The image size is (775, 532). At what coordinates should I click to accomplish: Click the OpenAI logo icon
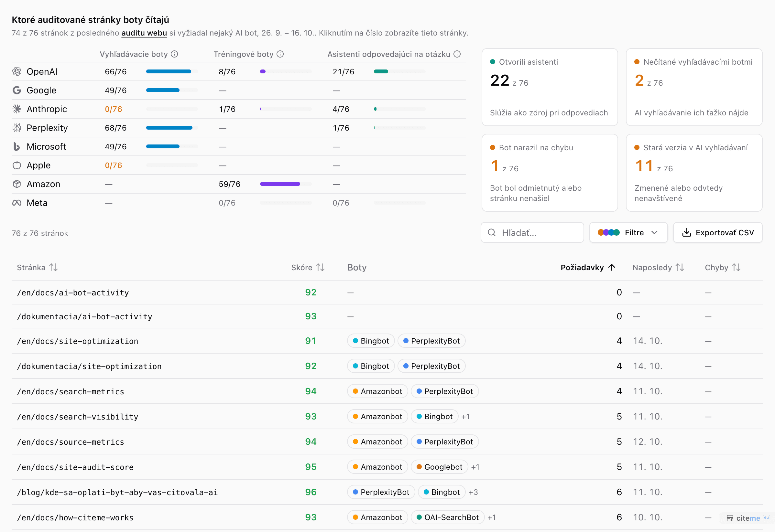[17, 71]
